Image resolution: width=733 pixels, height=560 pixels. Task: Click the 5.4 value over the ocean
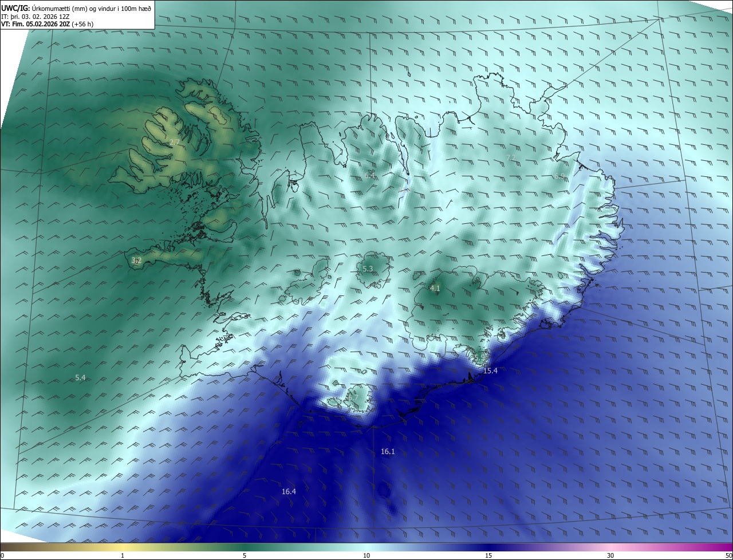coord(80,377)
